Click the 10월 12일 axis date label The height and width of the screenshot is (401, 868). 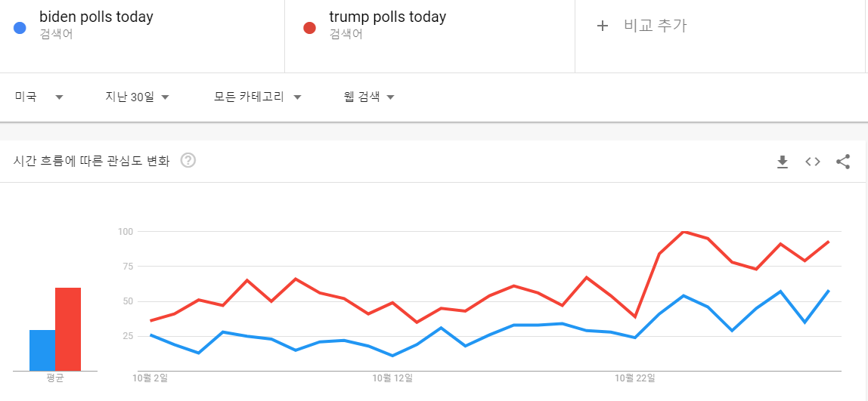coord(392,378)
